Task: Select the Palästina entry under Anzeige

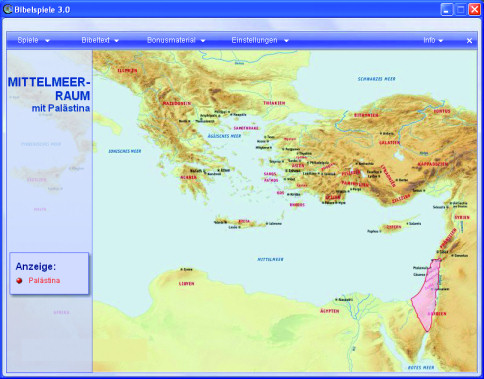Action: pos(44,280)
